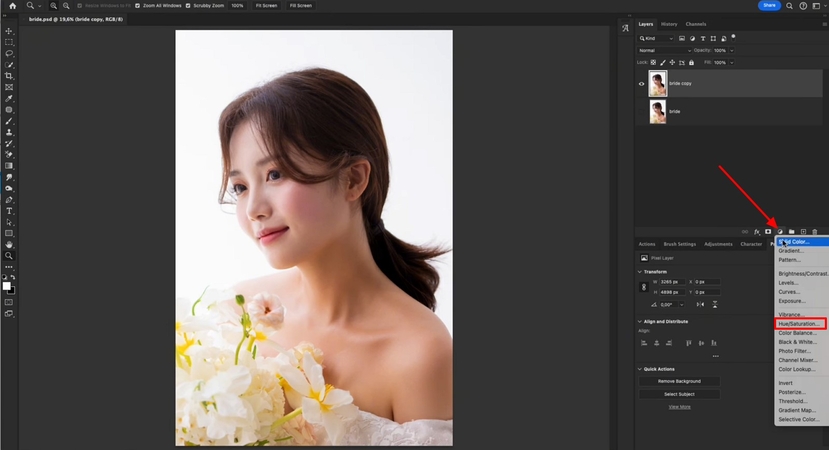Select the Move tool
The height and width of the screenshot is (450, 829).
[x=9, y=31]
